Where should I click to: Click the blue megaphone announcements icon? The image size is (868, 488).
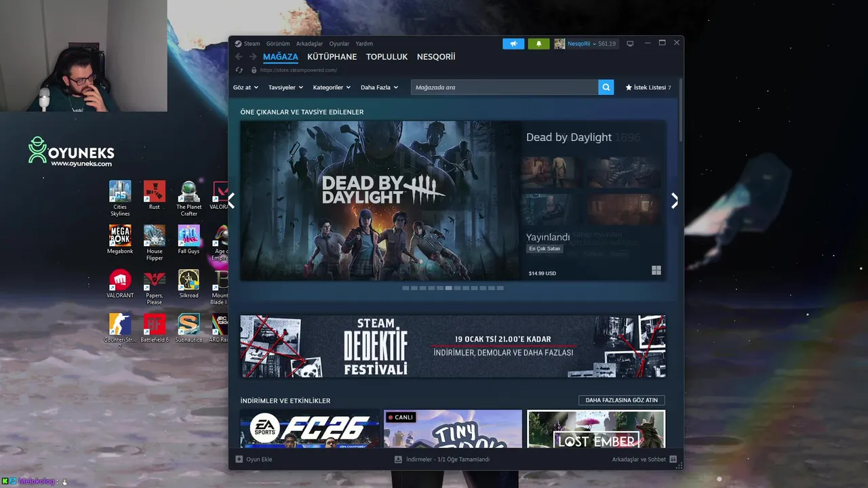[x=513, y=43]
